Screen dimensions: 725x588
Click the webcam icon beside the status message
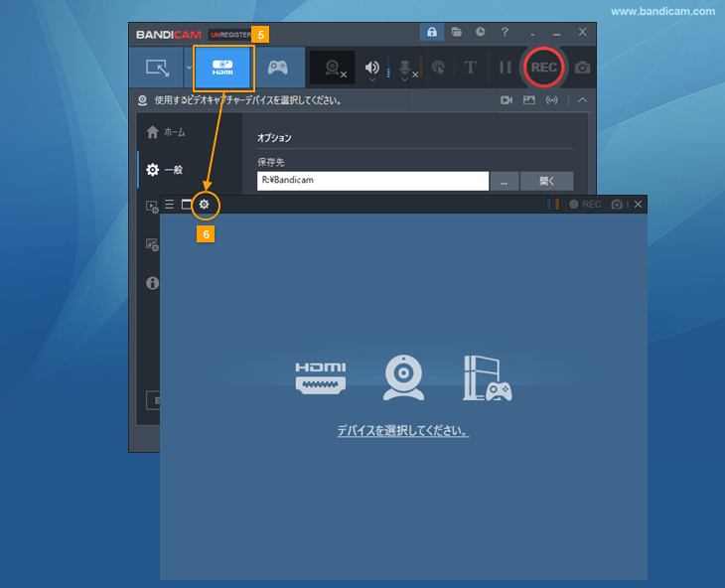click(x=142, y=100)
